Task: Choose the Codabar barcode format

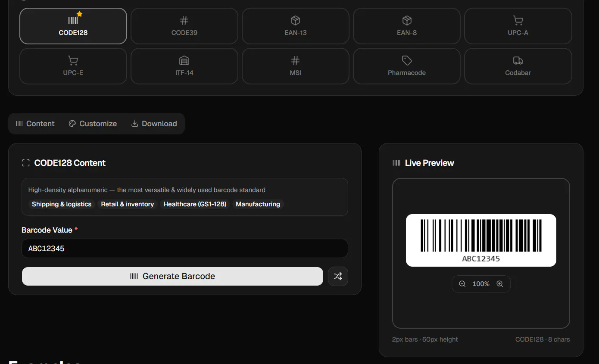Action: click(518, 66)
